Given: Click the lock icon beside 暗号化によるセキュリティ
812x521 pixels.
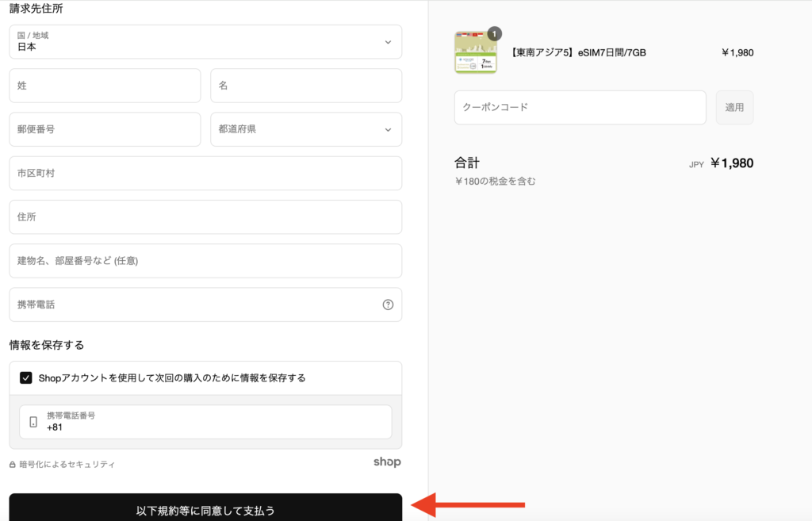Looking at the screenshot, I should pos(13,465).
